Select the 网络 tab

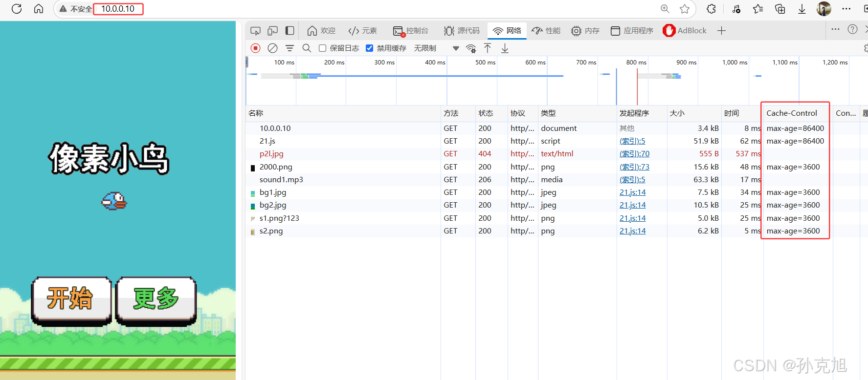pyautogui.click(x=507, y=31)
